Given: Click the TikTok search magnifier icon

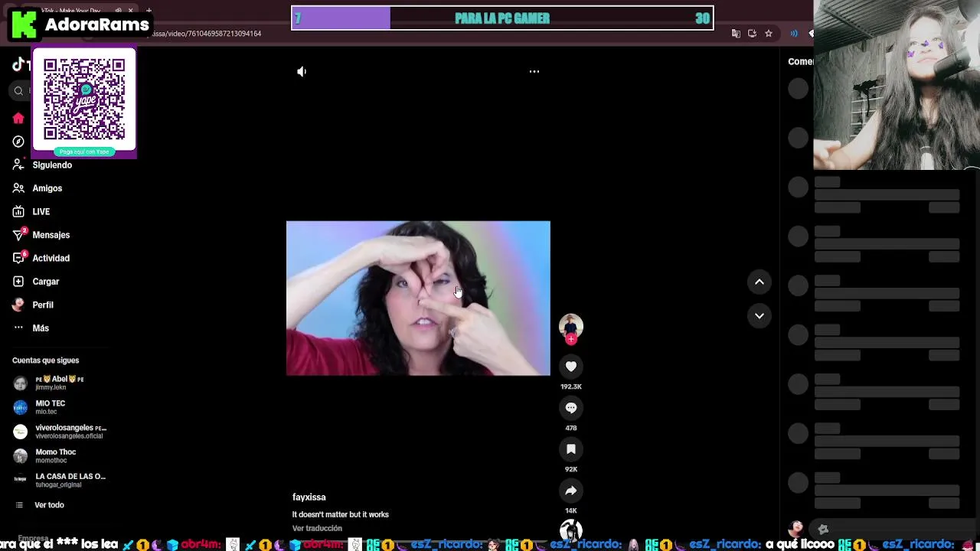Looking at the screenshot, I should [x=18, y=91].
